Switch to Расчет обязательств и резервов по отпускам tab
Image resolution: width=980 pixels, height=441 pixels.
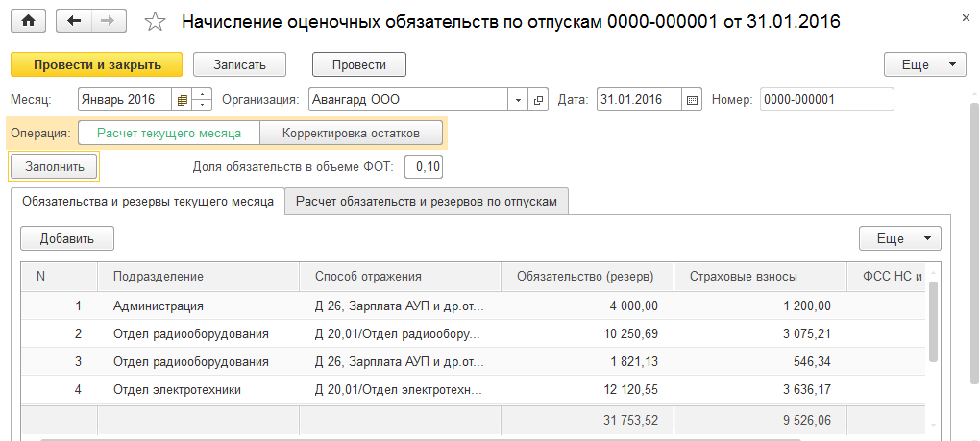[427, 202]
